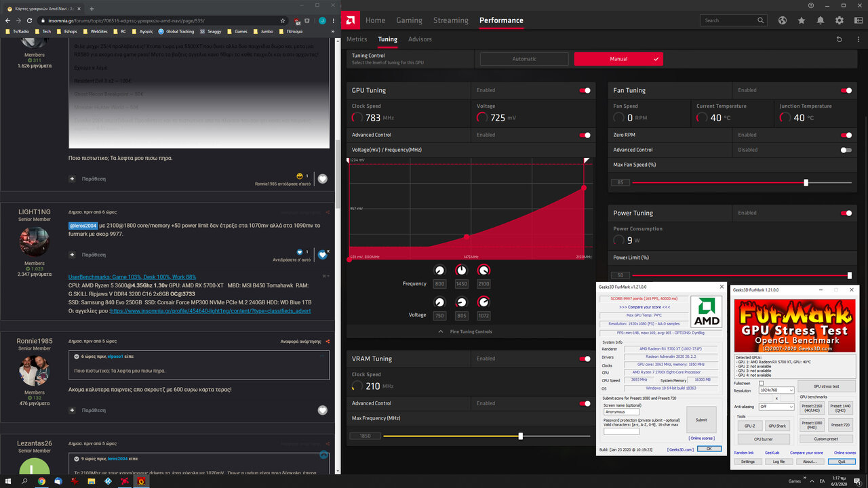This screenshot has height=488, width=868.
Task: Open the Radeon web browser globe icon
Action: click(782, 20)
